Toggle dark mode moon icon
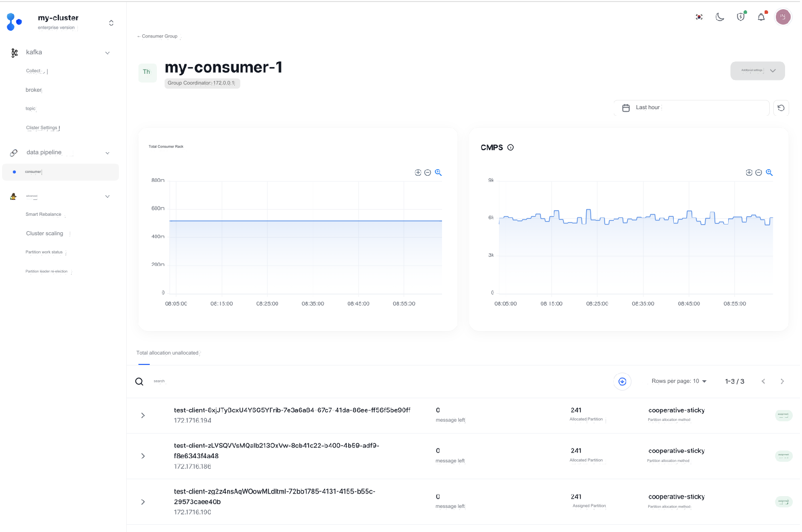The height and width of the screenshot is (532, 802). [720, 17]
